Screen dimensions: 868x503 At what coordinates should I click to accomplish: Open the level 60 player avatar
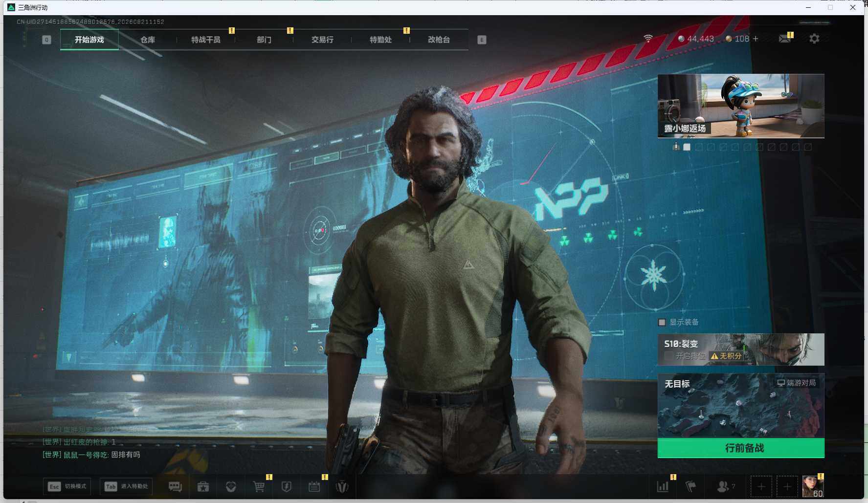coord(813,486)
